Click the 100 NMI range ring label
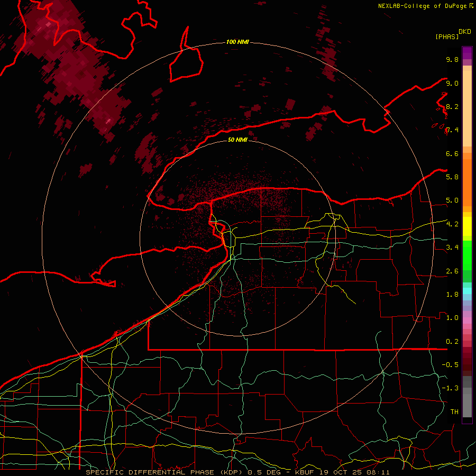The width and height of the screenshot is (476, 476). click(237, 42)
